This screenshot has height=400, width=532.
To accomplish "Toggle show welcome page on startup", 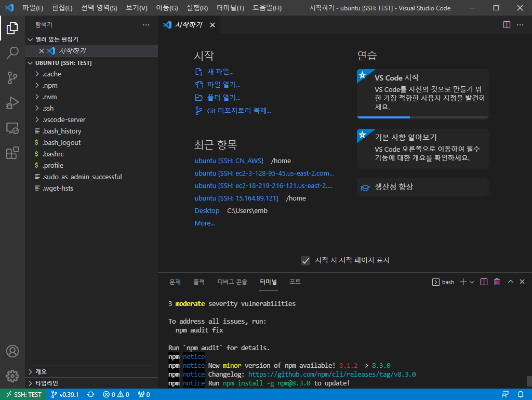I will point(305,261).
